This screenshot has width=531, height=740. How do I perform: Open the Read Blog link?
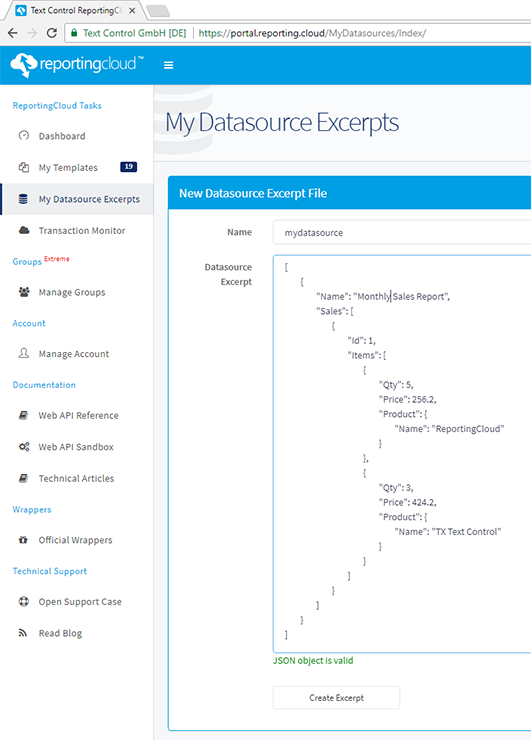60,633
